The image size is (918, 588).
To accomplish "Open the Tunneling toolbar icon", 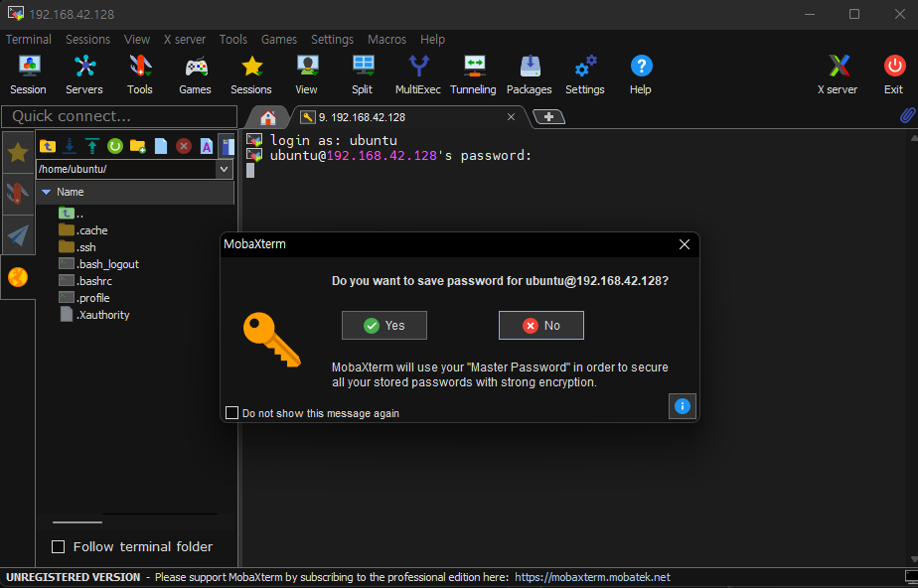I will (473, 74).
